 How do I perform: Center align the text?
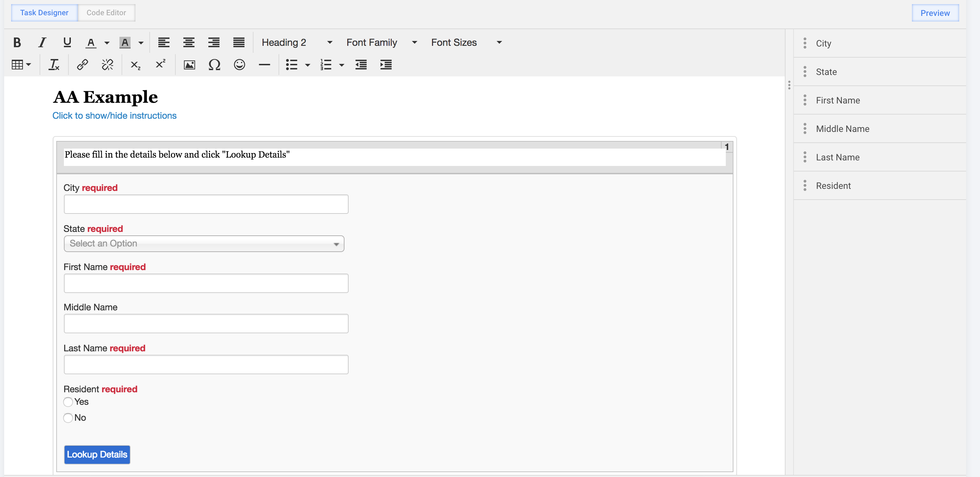pos(189,42)
